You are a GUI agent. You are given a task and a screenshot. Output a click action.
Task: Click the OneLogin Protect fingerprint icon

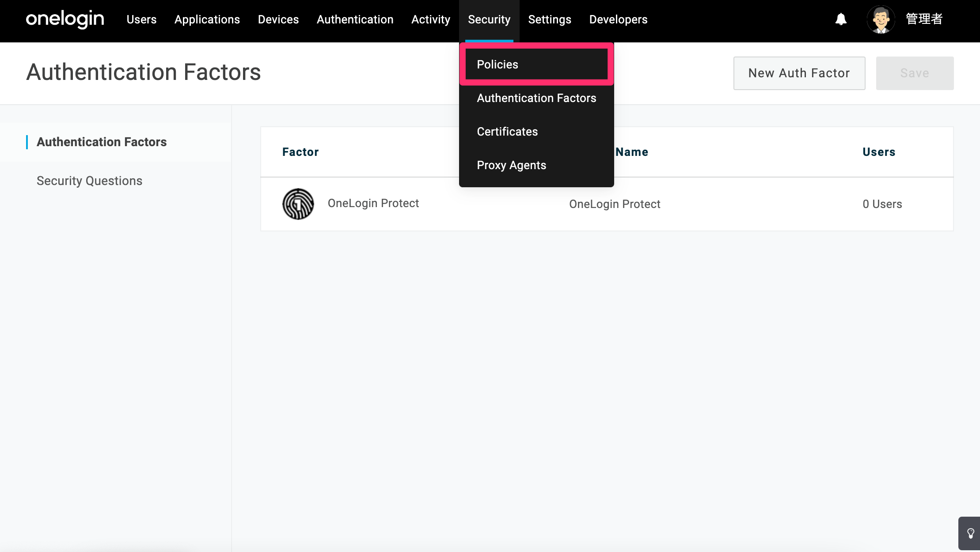pyautogui.click(x=298, y=204)
